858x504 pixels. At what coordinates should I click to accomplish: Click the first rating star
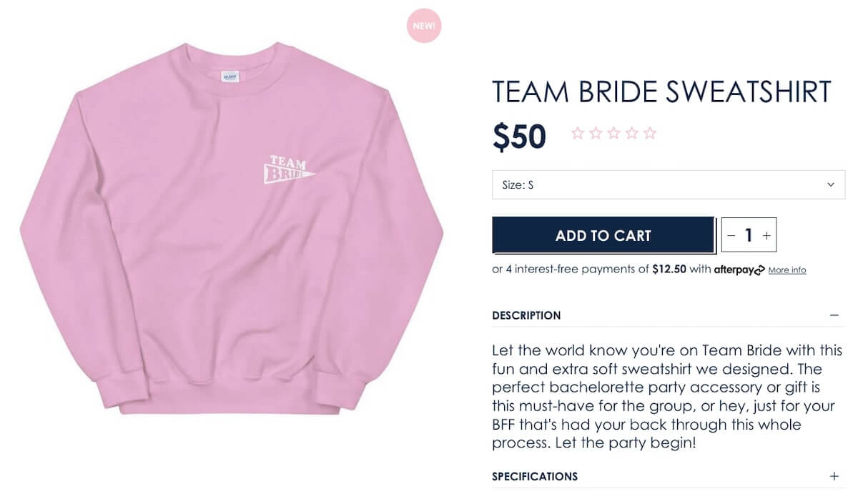point(578,133)
